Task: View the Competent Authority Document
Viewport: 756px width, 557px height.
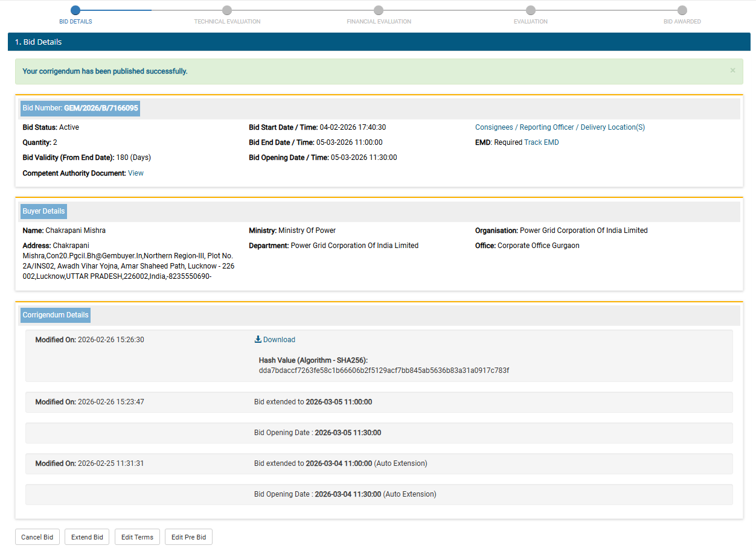Action: tap(136, 173)
